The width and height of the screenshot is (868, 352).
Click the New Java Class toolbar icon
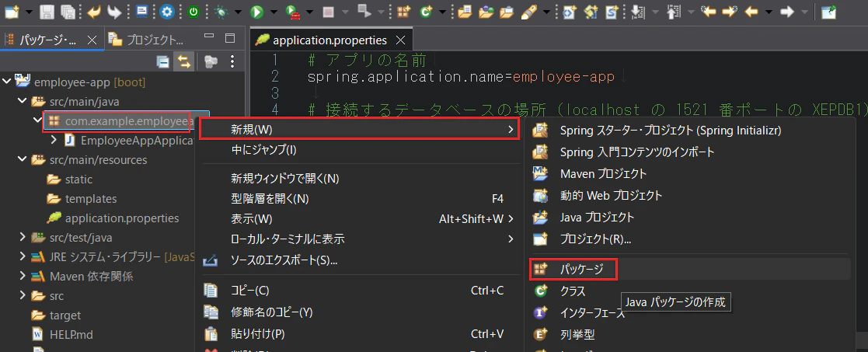pos(427,12)
